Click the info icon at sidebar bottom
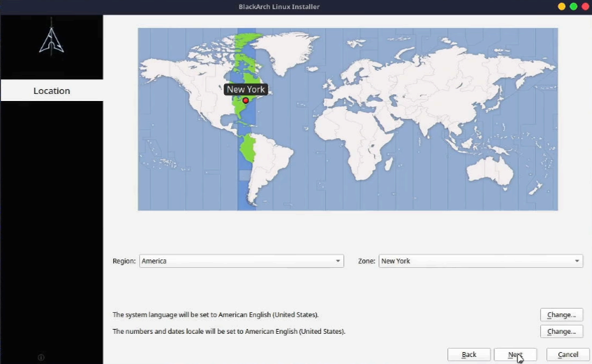The width and height of the screenshot is (592, 364). click(x=41, y=358)
